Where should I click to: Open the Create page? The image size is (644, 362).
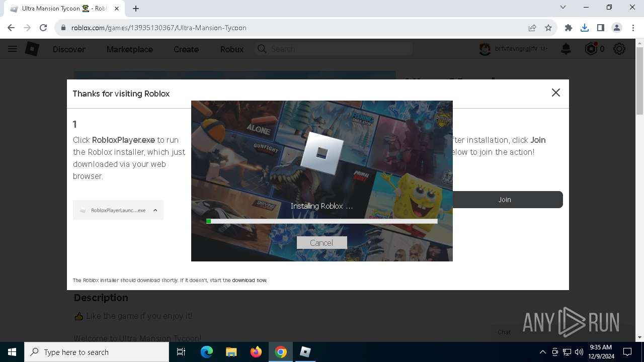click(x=186, y=49)
